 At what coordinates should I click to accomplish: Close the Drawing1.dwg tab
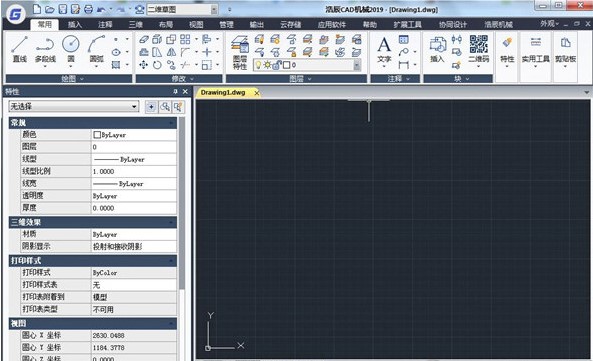256,93
